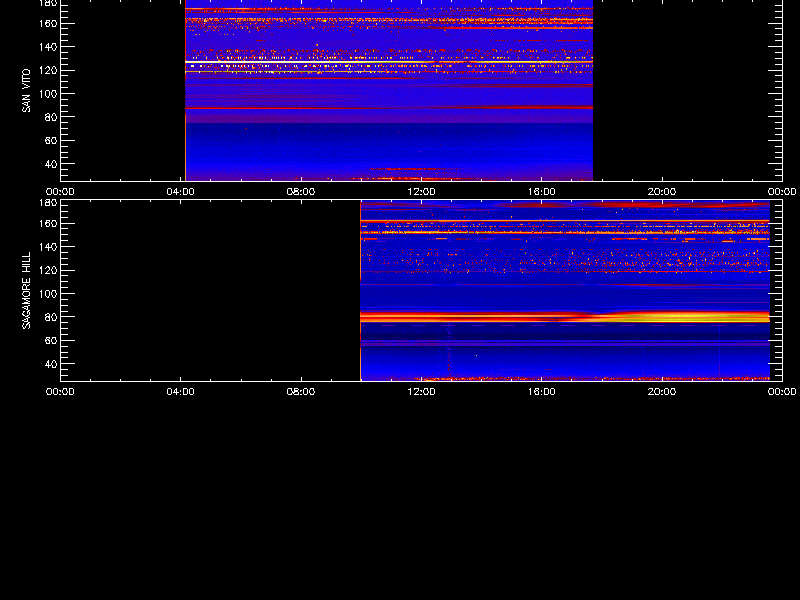Viewport: 800px width, 600px height.
Task: Click end-of-day 00:00 label under SAGAMORE HILL plot
Action: (782, 392)
